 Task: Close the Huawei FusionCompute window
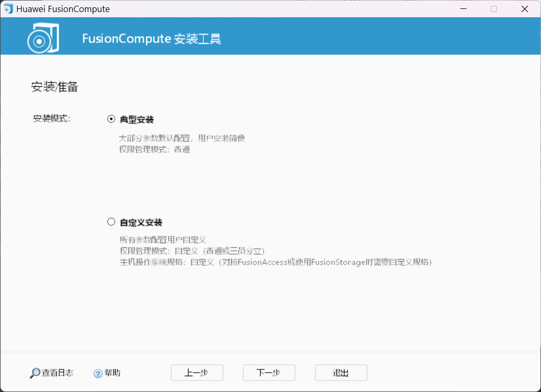[x=524, y=8]
